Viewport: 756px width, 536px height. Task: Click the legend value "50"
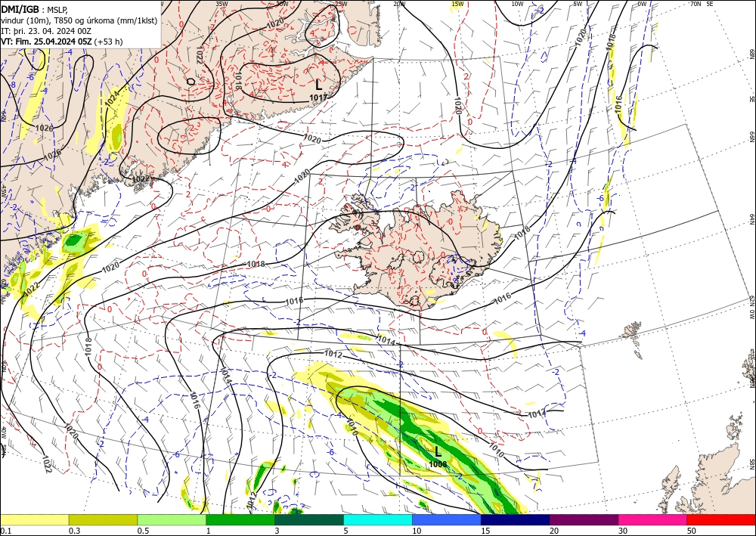[x=692, y=531]
